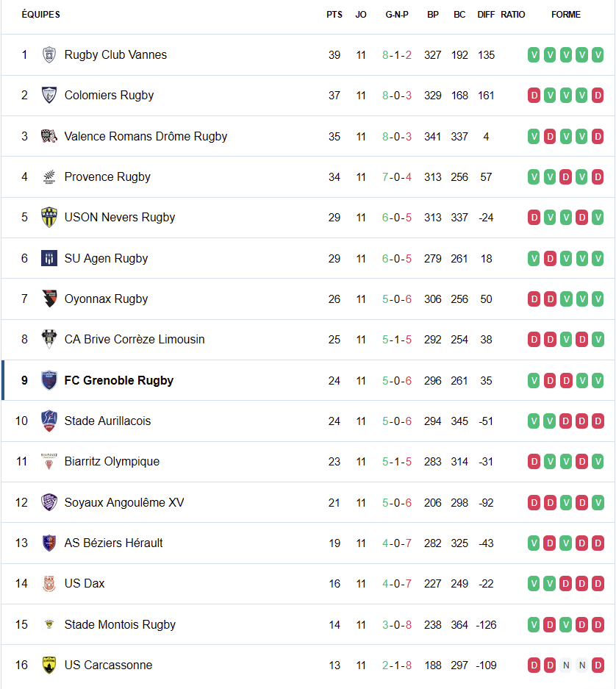Click the ÉQUIPES column header
Viewport: 616px width, 689px height.
pyautogui.click(x=41, y=15)
